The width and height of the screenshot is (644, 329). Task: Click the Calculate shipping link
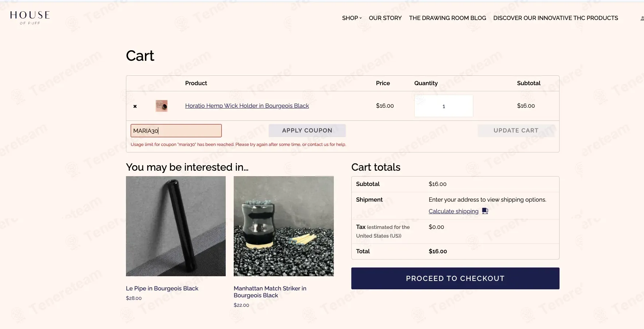coord(453,211)
